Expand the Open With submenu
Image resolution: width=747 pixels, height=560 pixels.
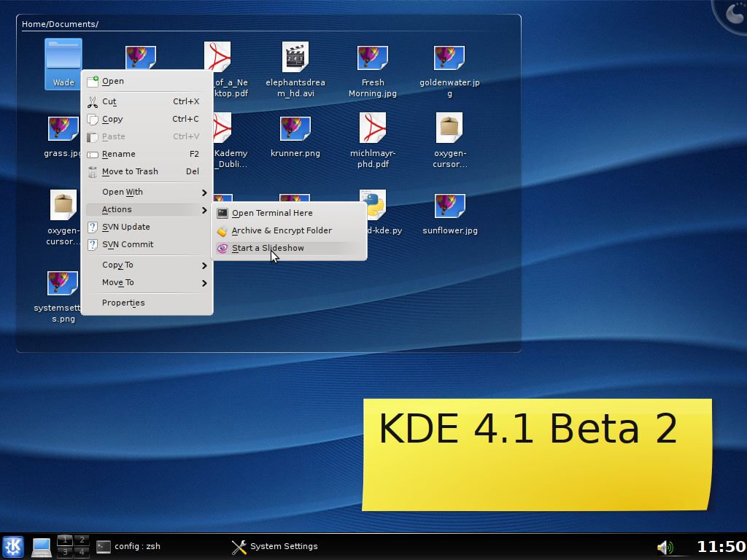147,192
